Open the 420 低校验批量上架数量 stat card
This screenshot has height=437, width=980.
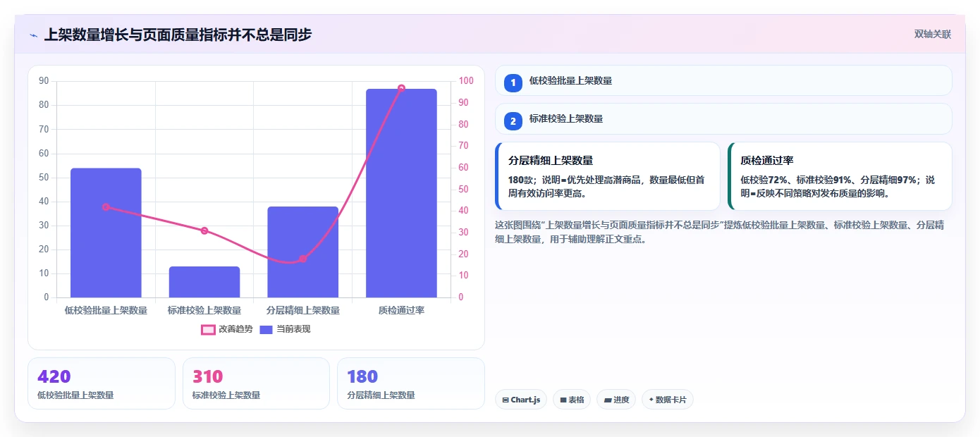(102, 383)
